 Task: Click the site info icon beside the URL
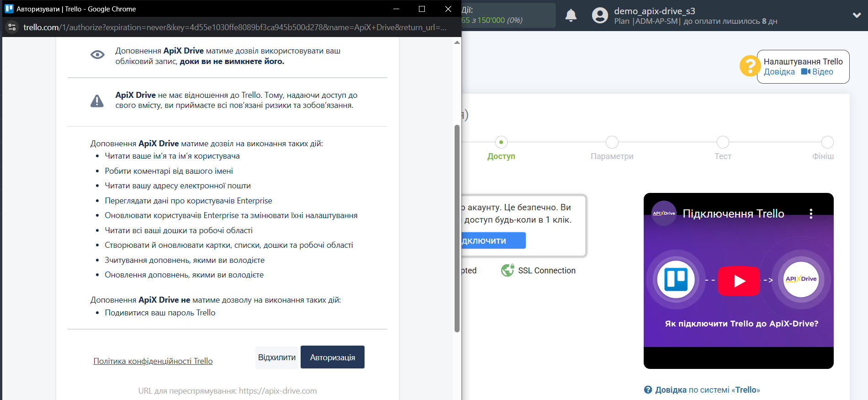(12, 27)
